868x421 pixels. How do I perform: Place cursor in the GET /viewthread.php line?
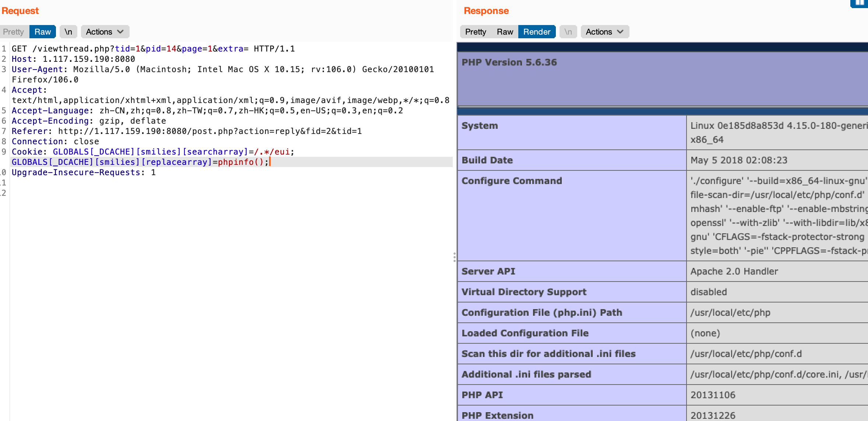(153, 49)
